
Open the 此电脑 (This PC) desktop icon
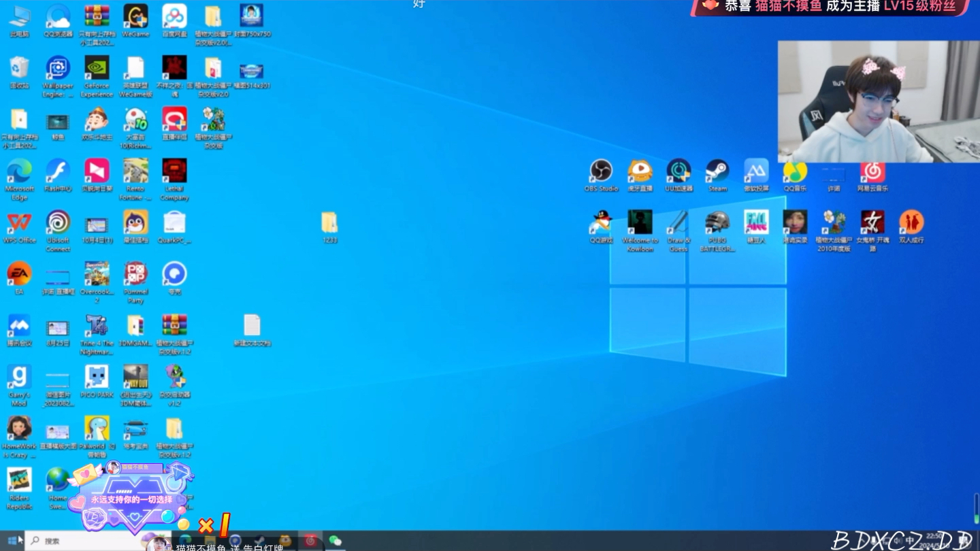(19, 21)
